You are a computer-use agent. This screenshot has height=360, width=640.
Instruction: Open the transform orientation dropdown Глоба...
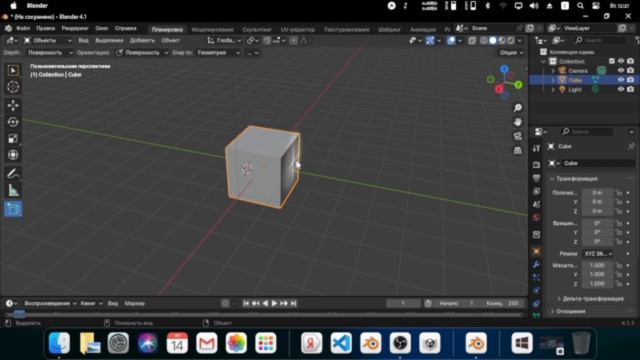(x=224, y=40)
